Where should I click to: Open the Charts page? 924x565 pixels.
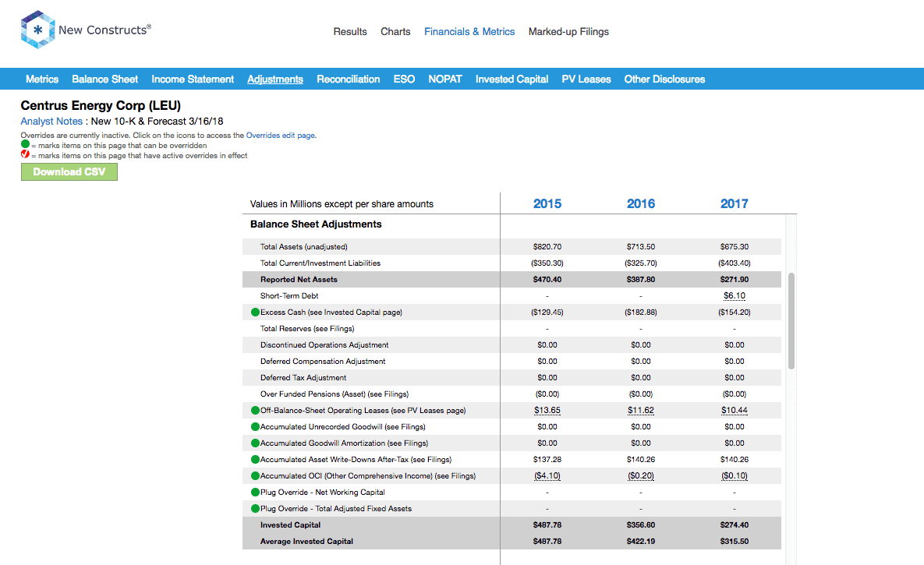click(x=395, y=32)
